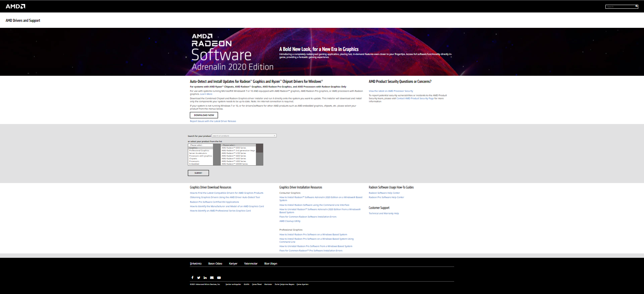Click the 'Learn More' link
The image size is (644, 294).
tap(206, 94)
